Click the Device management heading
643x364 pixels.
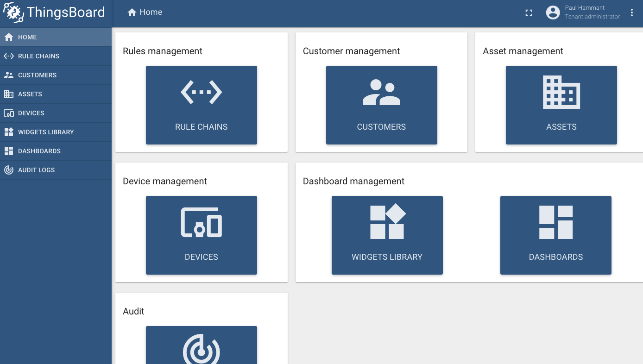[165, 182]
